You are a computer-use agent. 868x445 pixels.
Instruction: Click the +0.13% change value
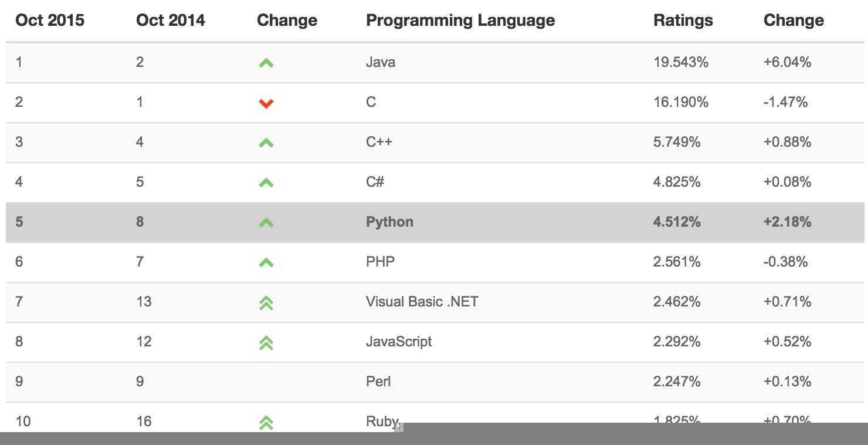(x=788, y=382)
